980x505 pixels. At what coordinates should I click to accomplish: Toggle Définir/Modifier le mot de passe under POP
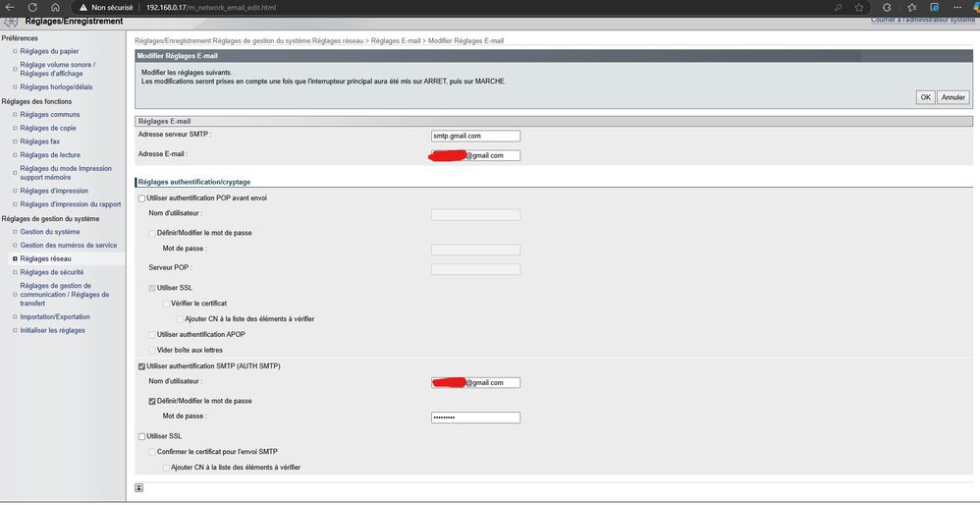tap(152, 233)
